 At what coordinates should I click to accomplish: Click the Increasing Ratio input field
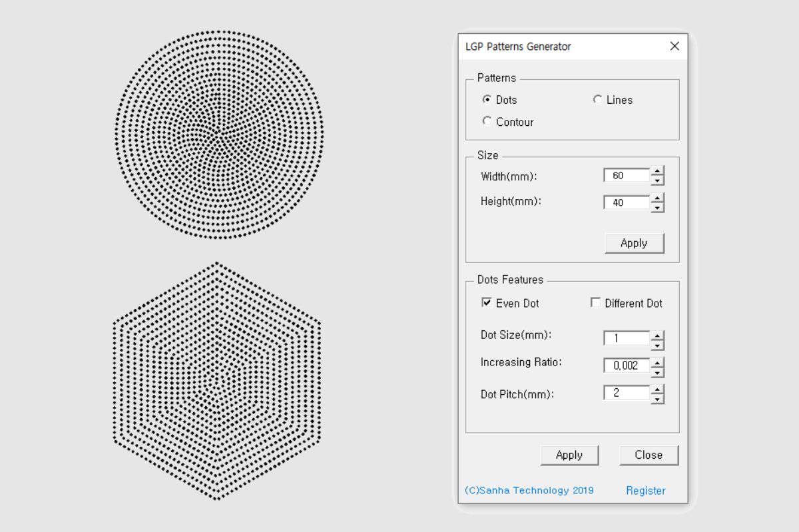point(627,366)
